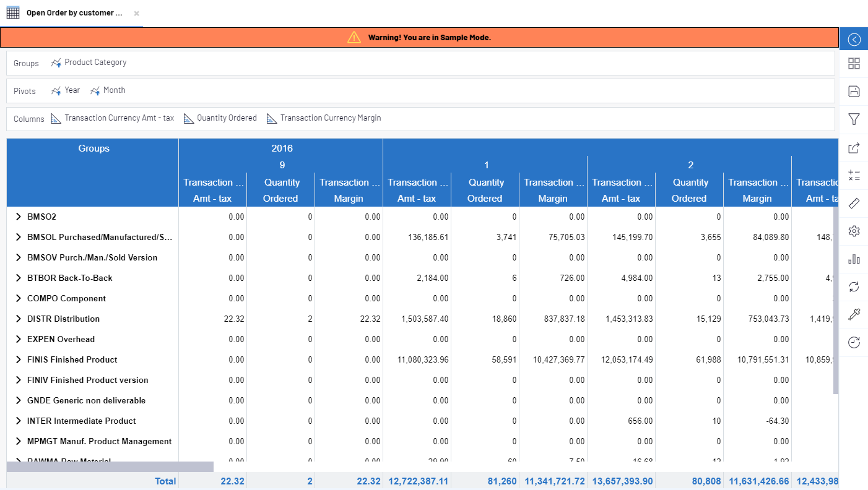
Task: Open the scheduler clock icon
Action: point(854,343)
